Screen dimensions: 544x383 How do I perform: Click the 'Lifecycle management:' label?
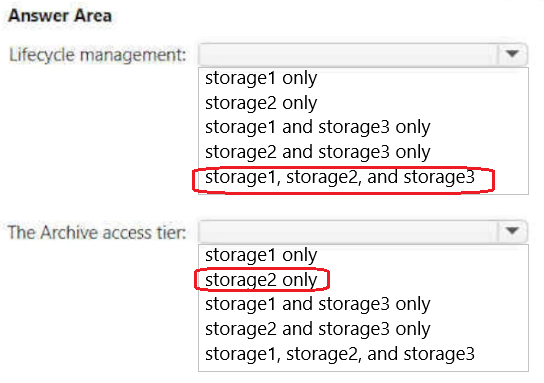pyautogui.click(x=98, y=55)
